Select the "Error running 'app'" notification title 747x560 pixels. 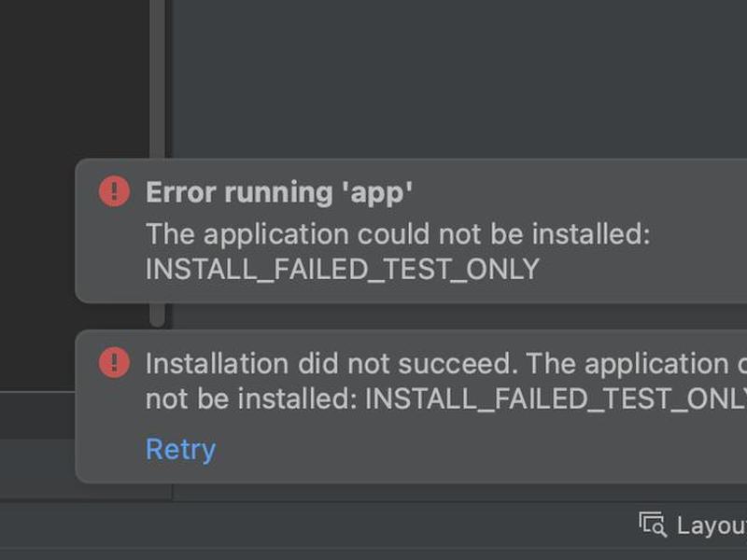279,192
